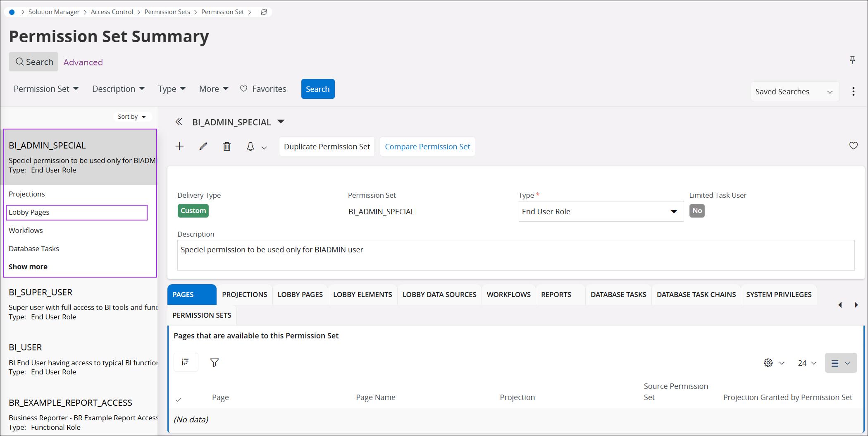Click the Description text field
The height and width of the screenshot is (436, 868).
[x=516, y=255]
